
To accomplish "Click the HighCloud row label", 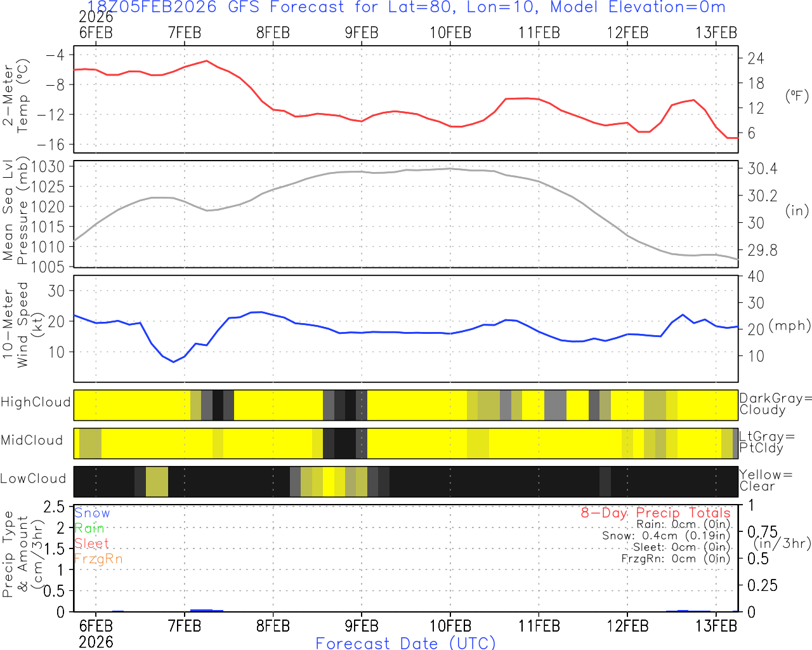I will [36, 402].
